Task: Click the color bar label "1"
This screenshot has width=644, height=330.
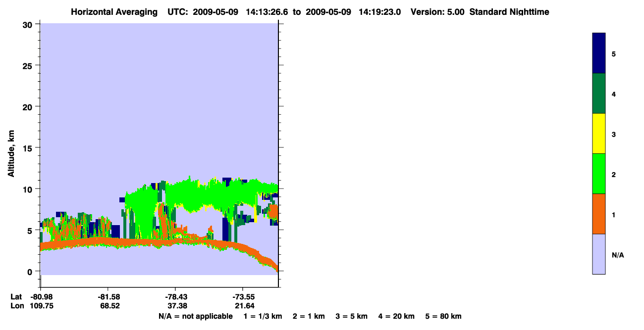Action: point(614,215)
